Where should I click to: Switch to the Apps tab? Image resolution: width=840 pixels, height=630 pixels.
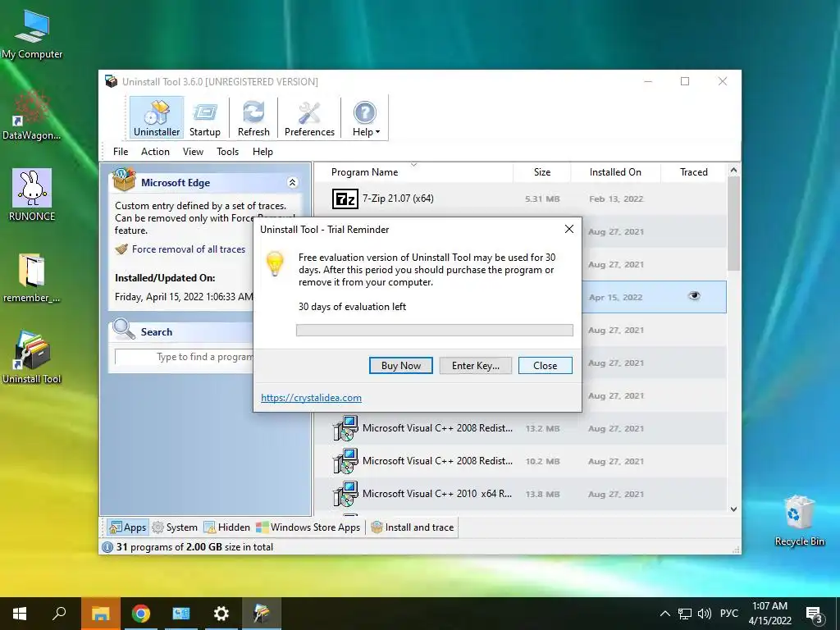point(127,527)
